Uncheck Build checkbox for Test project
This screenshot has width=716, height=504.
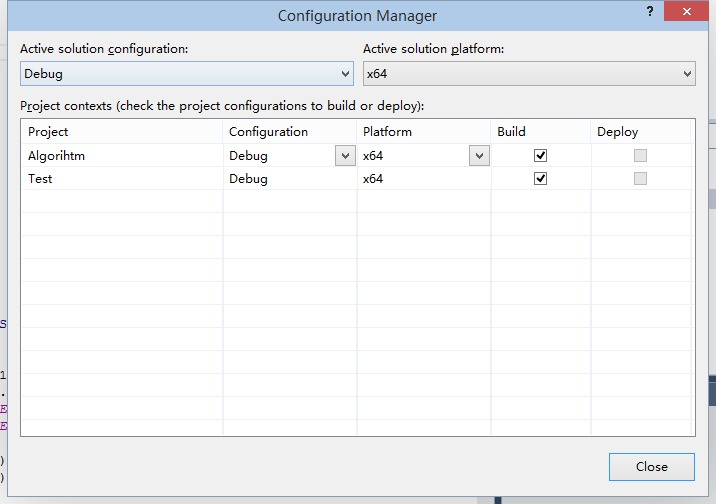pyautogui.click(x=541, y=179)
